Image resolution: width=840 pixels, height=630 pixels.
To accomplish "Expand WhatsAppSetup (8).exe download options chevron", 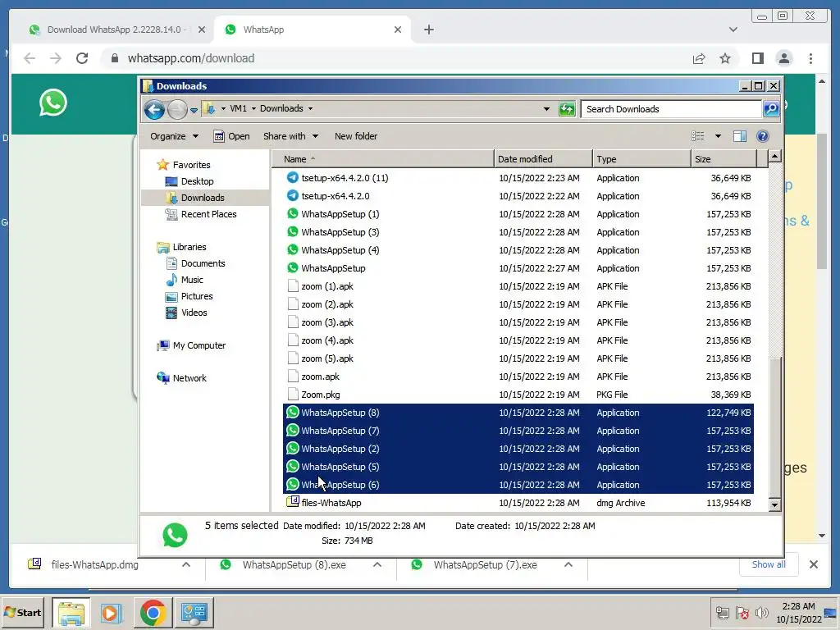I will click(377, 564).
